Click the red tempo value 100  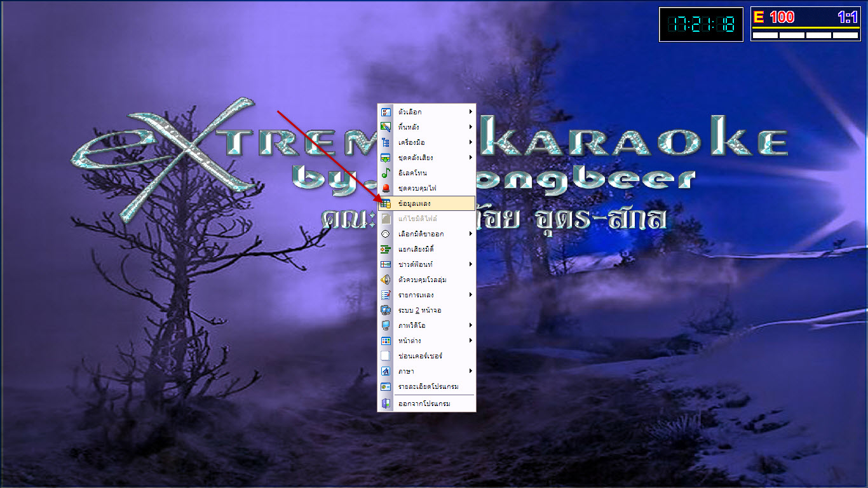[782, 17]
